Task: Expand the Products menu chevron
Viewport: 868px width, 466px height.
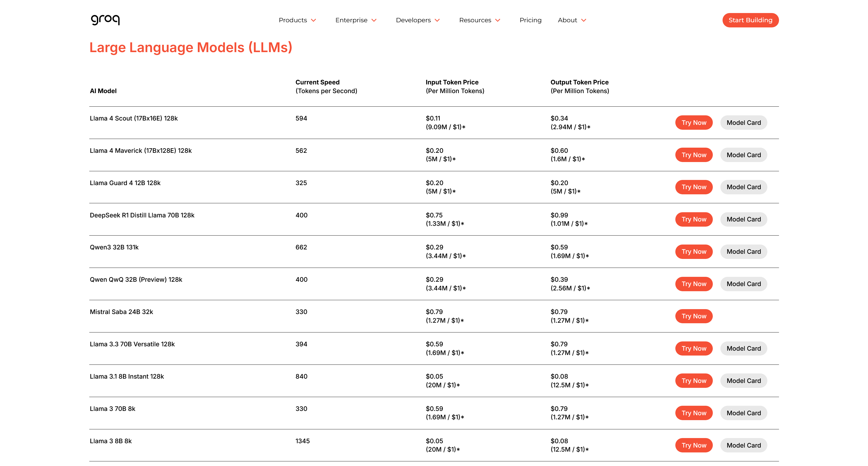Action: 313,20
